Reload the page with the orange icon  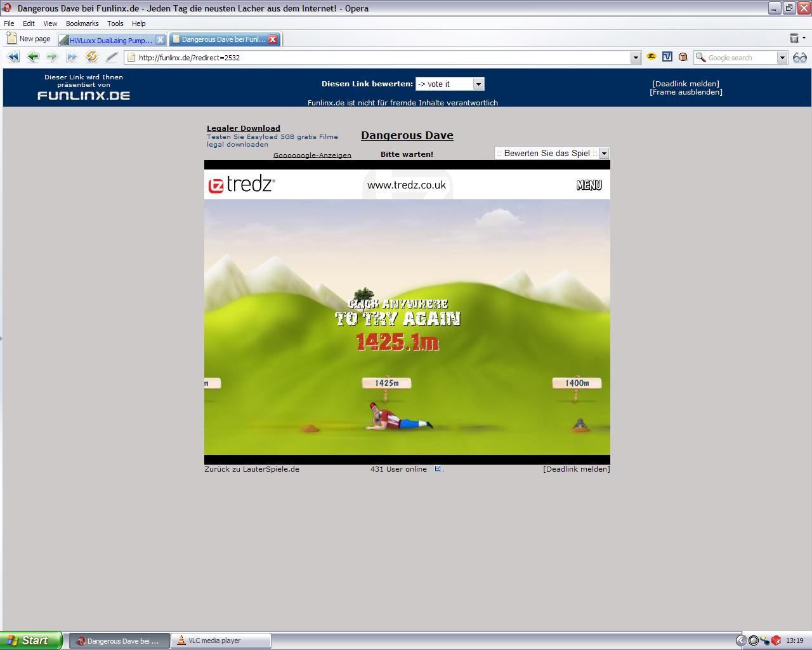point(92,57)
